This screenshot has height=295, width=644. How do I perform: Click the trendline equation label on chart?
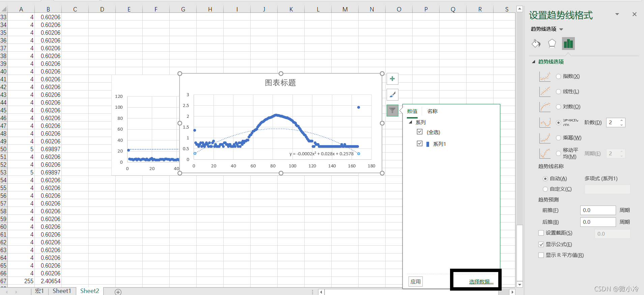pyautogui.click(x=321, y=154)
